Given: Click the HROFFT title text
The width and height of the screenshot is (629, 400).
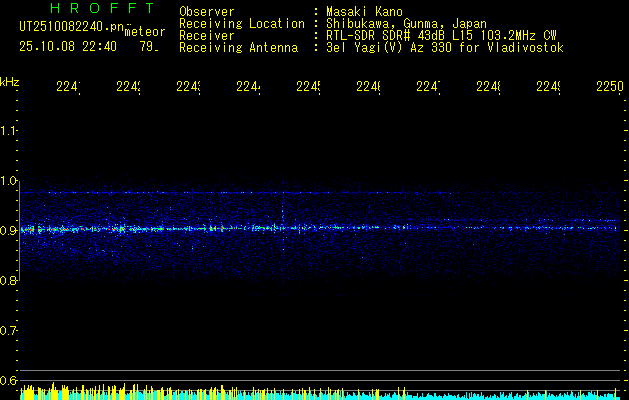Looking at the screenshot, I should 102,8.
